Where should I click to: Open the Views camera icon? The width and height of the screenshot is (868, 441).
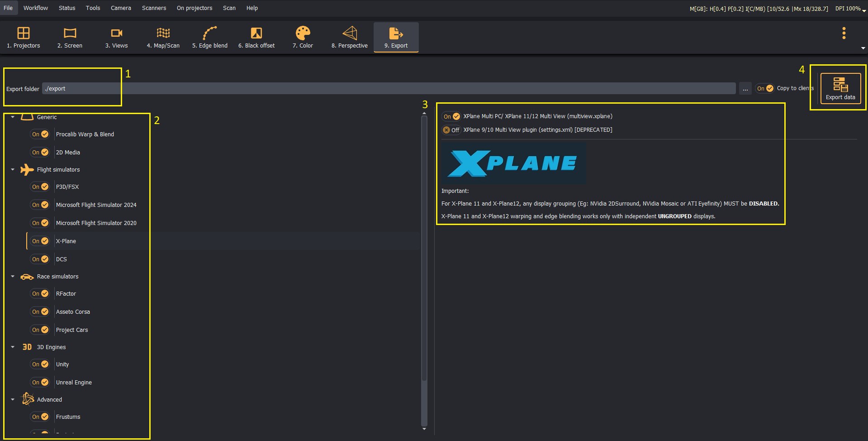coord(117,33)
